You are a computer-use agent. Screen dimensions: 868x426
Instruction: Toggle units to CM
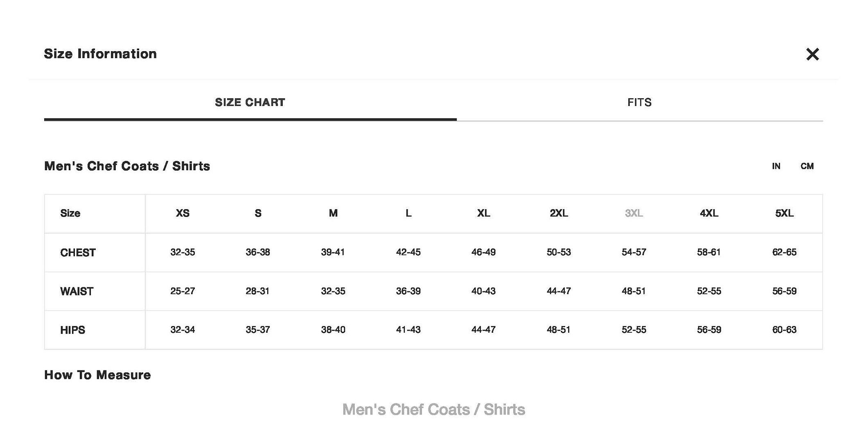[x=807, y=166]
